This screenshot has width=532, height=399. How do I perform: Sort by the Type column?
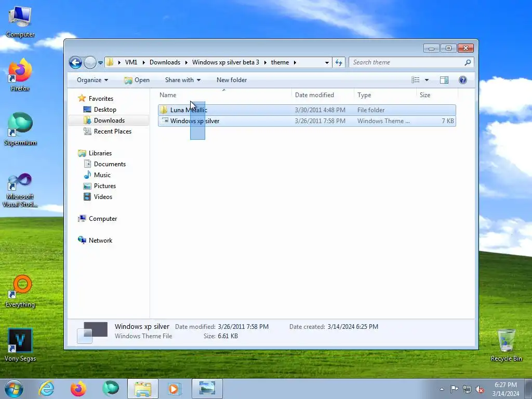[x=385, y=95]
